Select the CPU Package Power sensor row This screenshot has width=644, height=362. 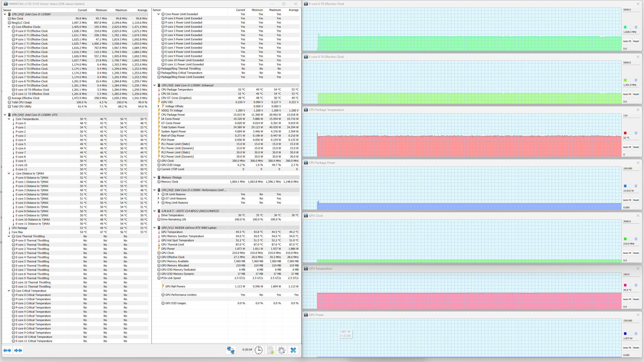173,115
